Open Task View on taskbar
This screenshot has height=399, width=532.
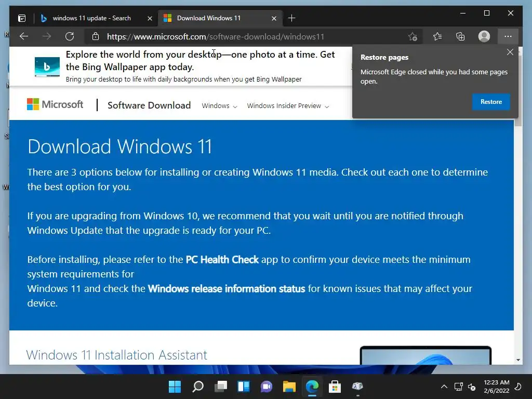(221, 387)
